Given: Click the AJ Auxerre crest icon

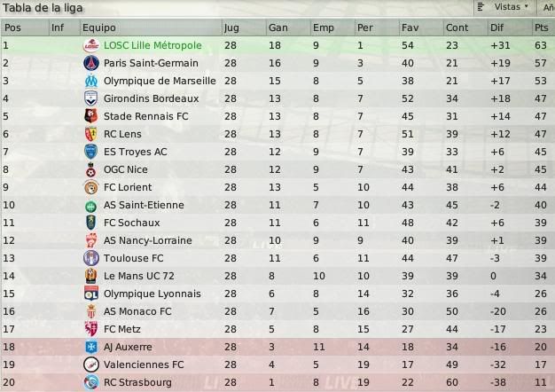Looking at the screenshot, I should pyautogui.click(x=91, y=347).
